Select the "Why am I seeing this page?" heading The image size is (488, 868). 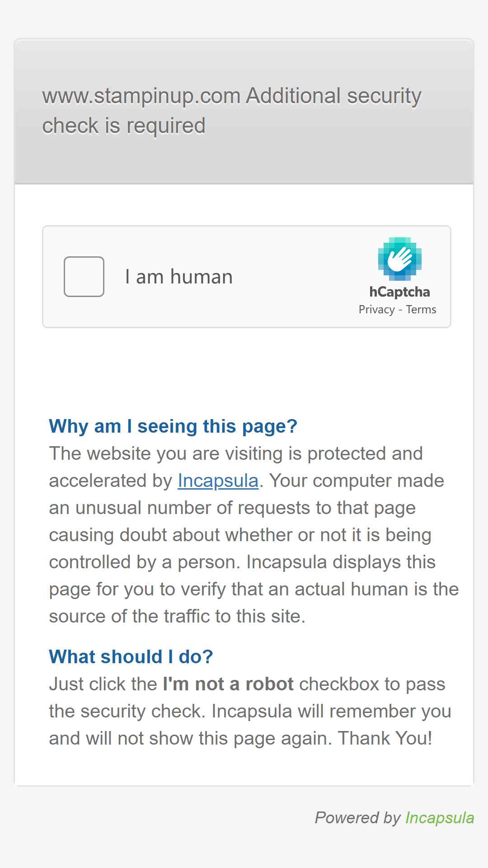coord(173,426)
